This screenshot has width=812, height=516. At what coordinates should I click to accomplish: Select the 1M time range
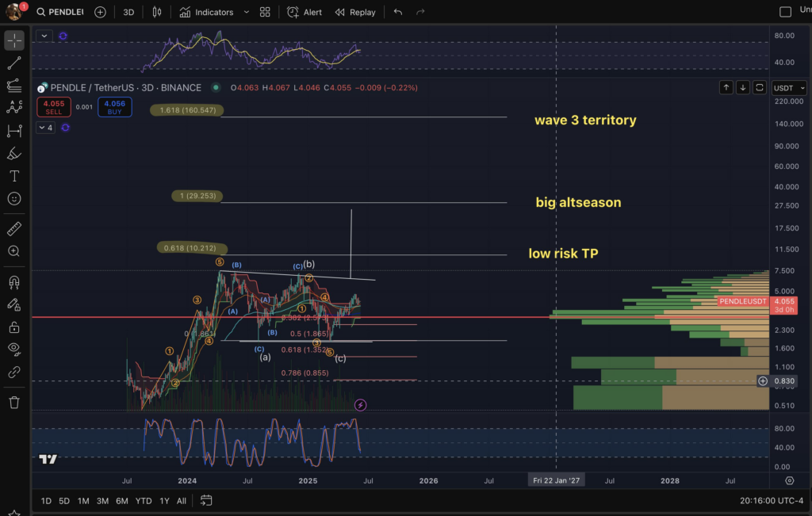[x=83, y=500]
